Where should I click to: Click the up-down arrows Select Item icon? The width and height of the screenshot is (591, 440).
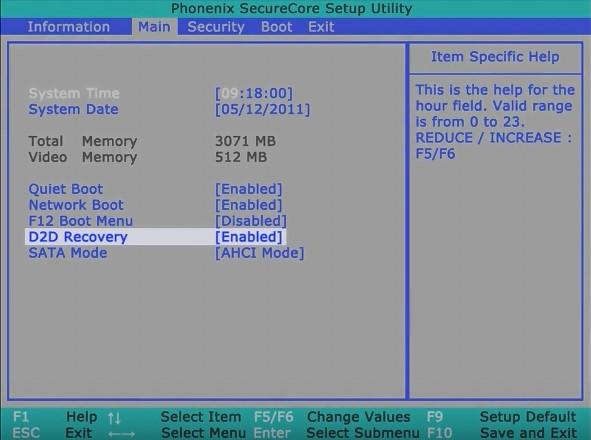pyautogui.click(x=114, y=418)
